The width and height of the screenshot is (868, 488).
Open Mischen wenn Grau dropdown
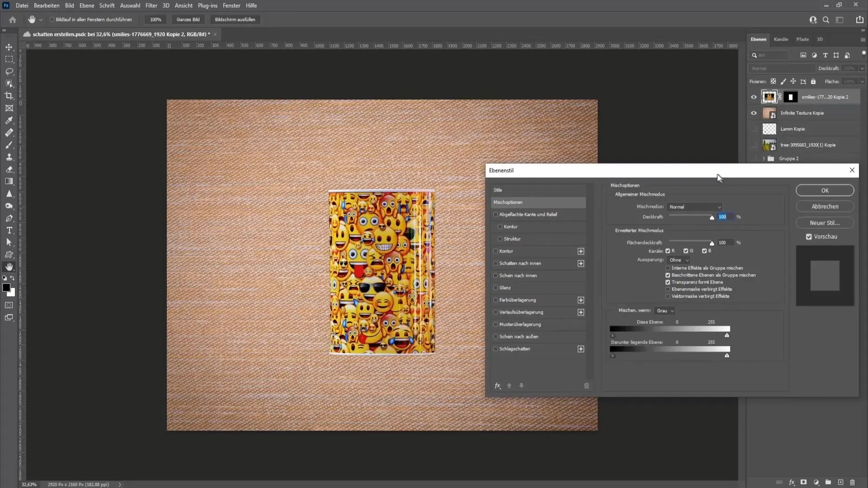(672, 310)
